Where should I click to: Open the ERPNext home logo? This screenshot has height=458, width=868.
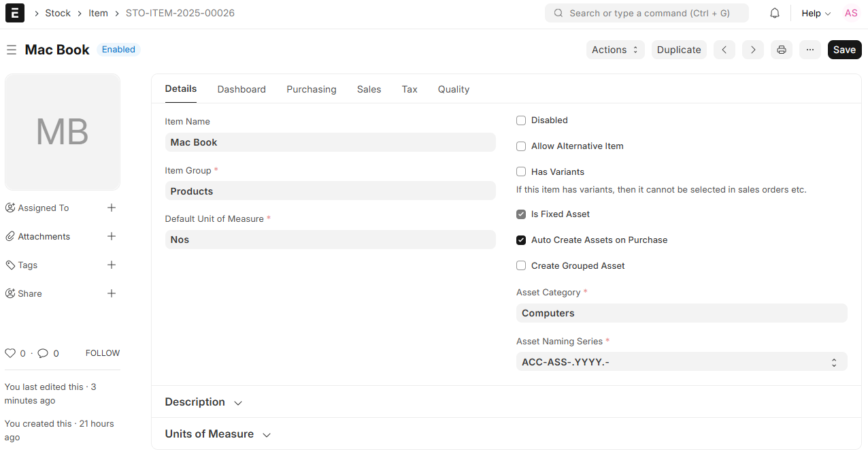(15, 13)
